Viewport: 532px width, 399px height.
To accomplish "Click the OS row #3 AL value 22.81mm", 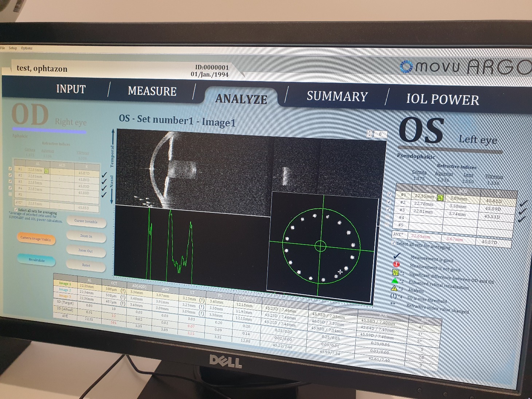I will coord(423,211).
